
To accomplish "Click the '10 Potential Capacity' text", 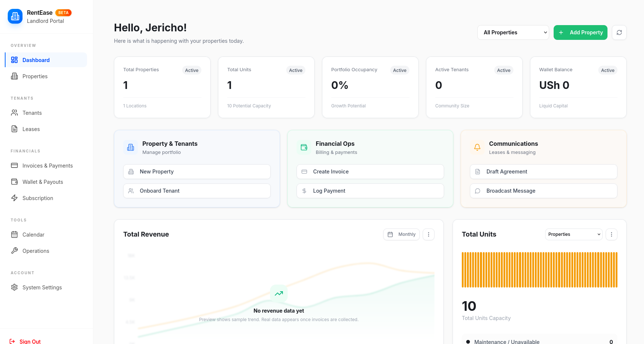I will tap(249, 106).
